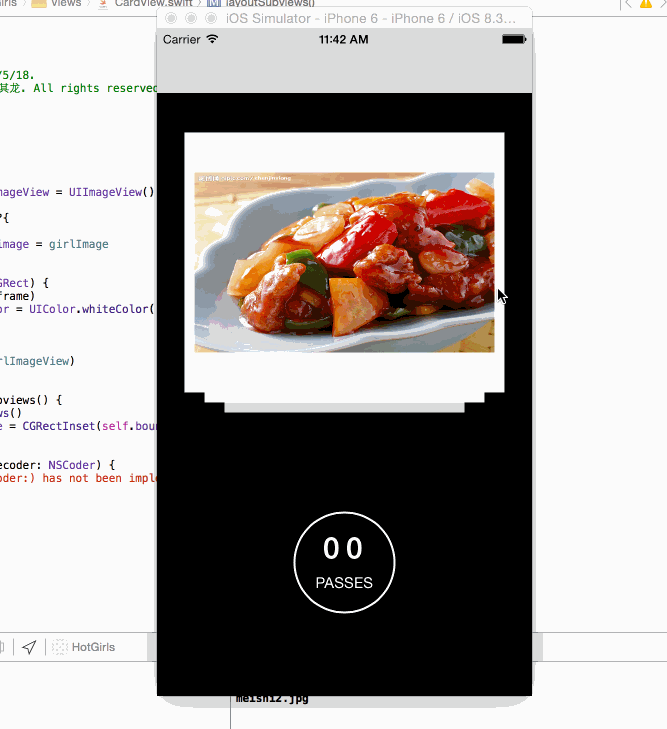Click NSCoder in the code editor
This screenshot has height=729, width=667.
(x=72, y=465)
